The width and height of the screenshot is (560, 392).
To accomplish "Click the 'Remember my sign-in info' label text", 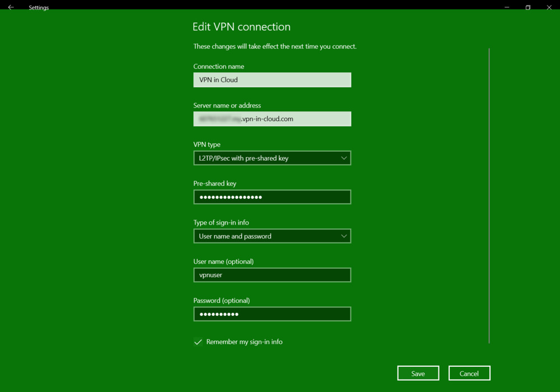I will [x=244, y=342].
